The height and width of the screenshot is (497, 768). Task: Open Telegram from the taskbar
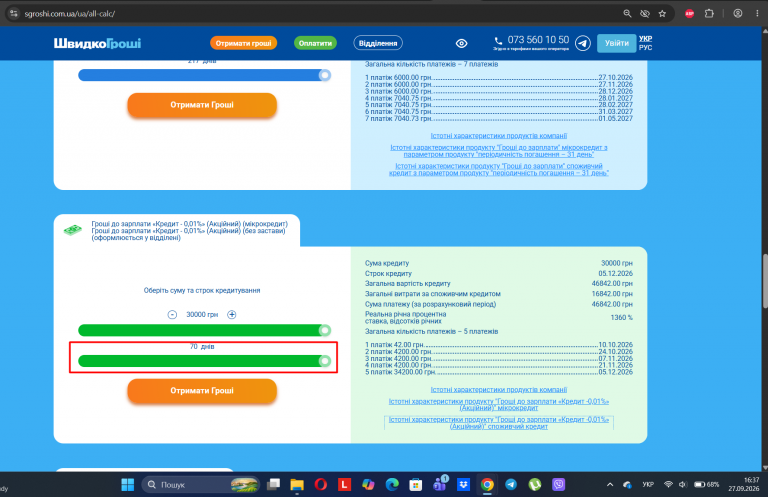click(511, 485)
